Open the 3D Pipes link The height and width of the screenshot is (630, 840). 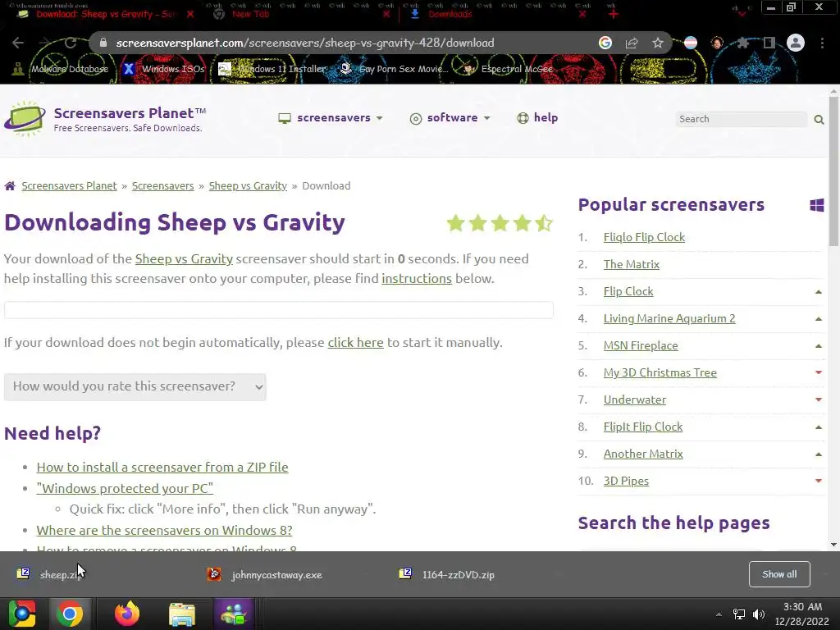pos(626,481)
